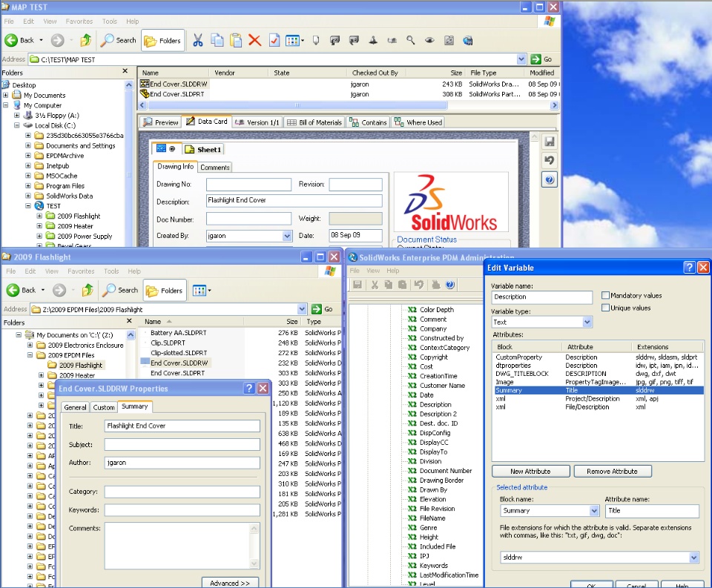Open the file extensions dropdown showing slddrw
This screenshot has width=712, height=588.
pos(693,557)
